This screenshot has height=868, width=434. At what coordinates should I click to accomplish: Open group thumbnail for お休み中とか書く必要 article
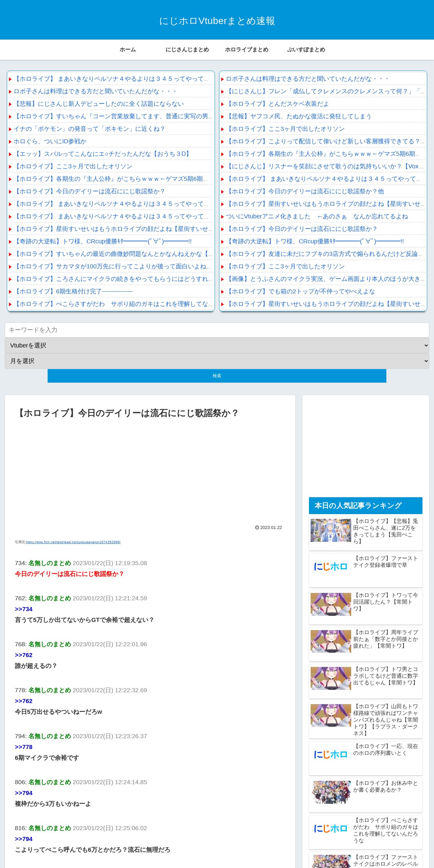pyautogui.click(x=331, y=792)
